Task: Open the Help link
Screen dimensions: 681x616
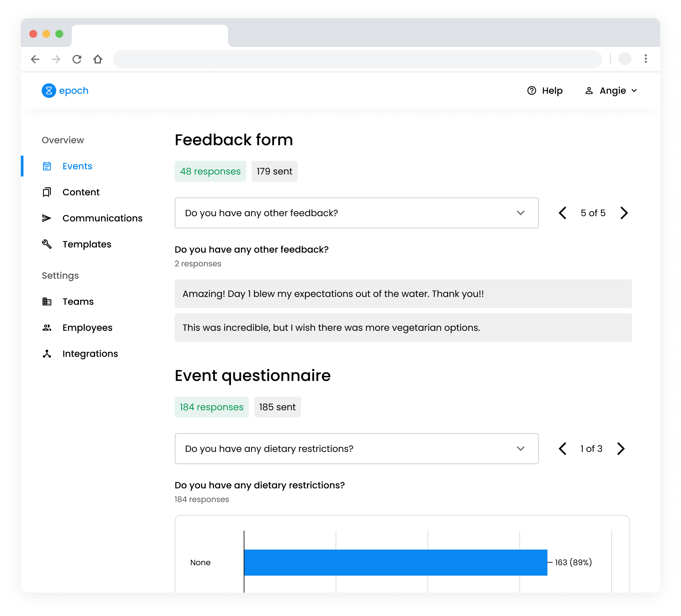Action: [545, 91]
